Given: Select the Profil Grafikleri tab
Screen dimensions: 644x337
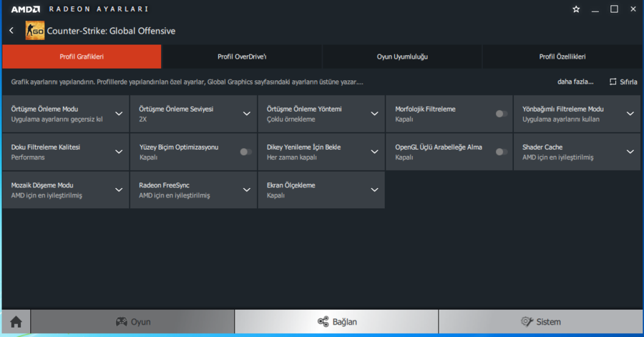Looking at the screenshot, I should click(82, 57).
